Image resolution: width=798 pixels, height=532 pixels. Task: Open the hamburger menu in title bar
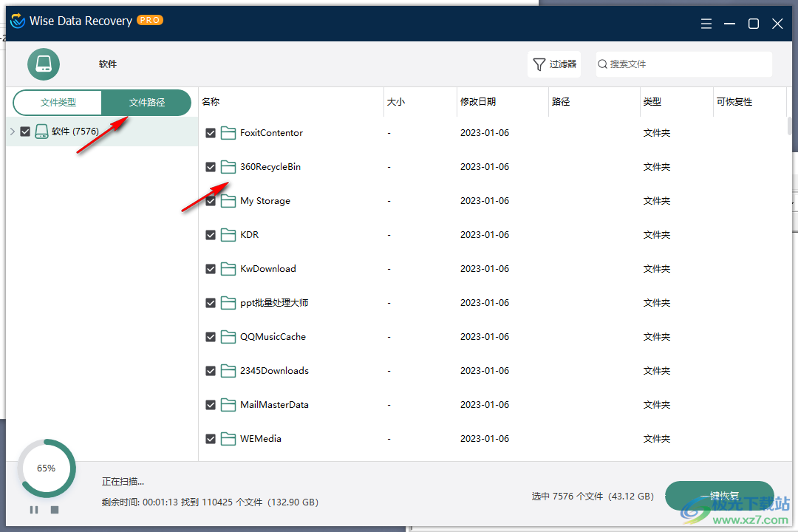706,24
